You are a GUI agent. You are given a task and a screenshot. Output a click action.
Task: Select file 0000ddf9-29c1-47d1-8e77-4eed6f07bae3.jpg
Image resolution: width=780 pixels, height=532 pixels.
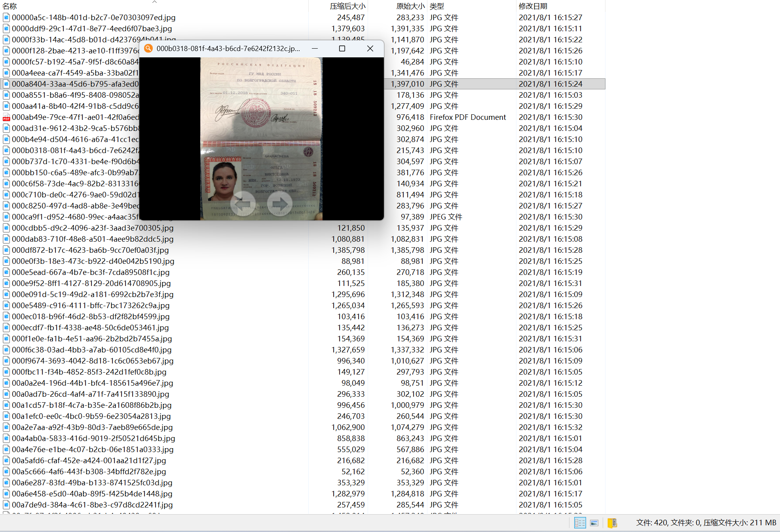[x=92, y=28]
